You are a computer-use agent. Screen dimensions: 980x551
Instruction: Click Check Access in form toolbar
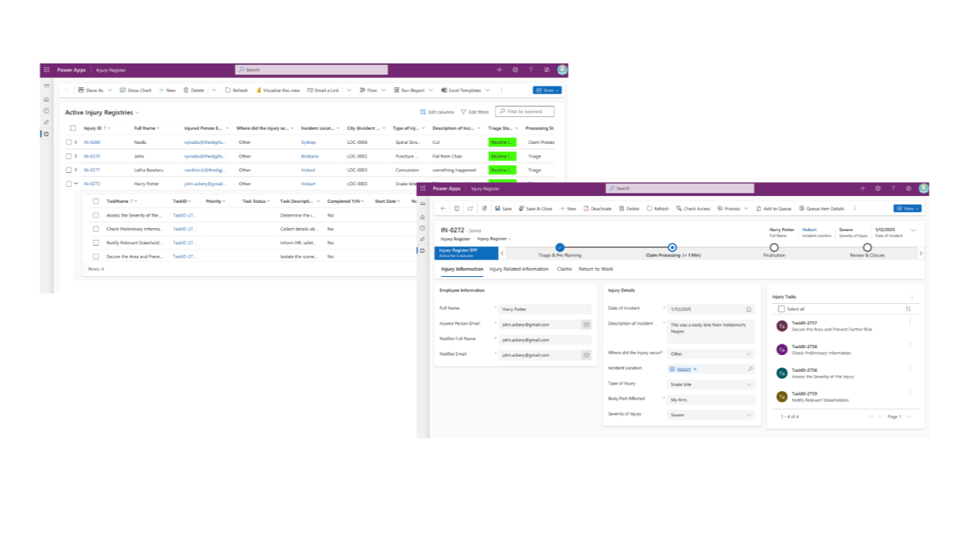pyautogui.click(x=693, y=208)
